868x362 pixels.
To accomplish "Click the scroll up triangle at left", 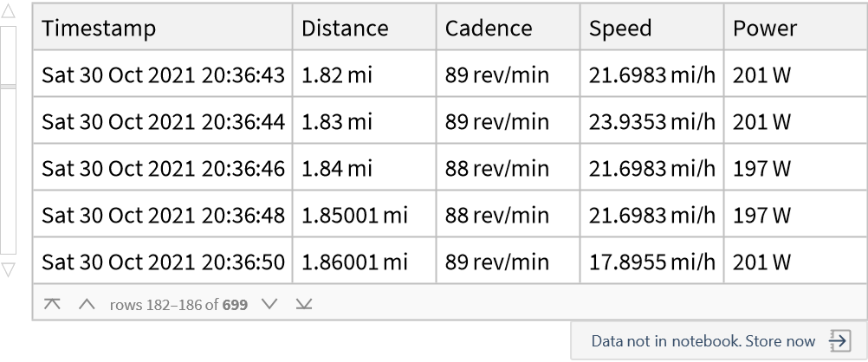I will 8,13.
